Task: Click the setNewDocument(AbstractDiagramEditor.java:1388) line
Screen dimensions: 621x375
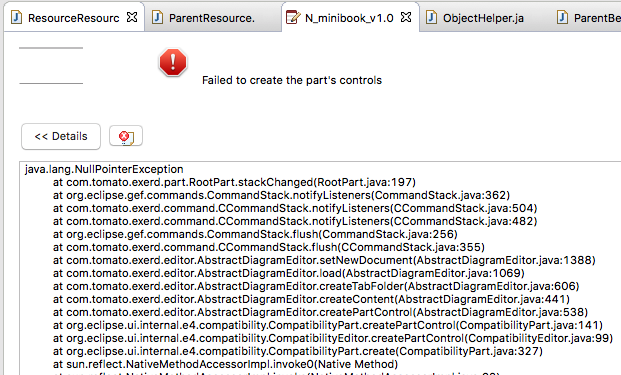Action: point(324,261)
